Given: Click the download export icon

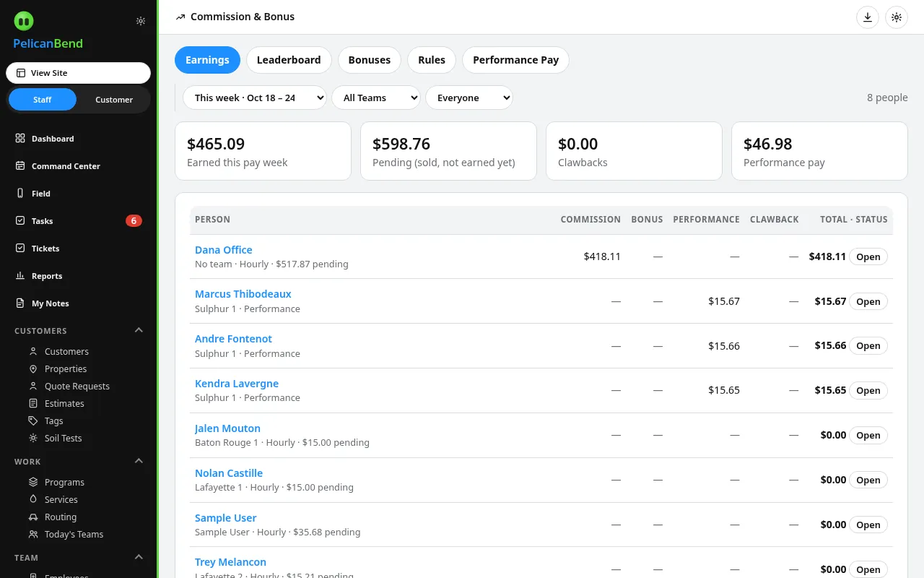Looking at the screenshot, I should pos(867,17).
